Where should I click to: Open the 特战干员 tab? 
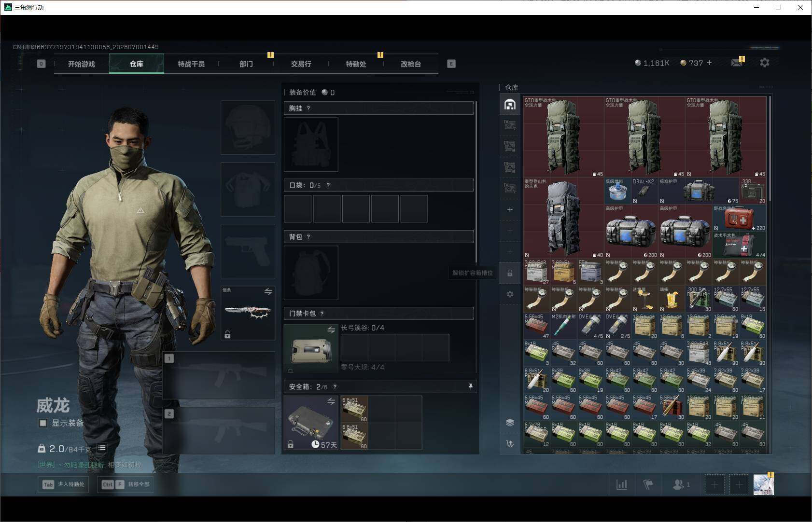coord(191,64)
